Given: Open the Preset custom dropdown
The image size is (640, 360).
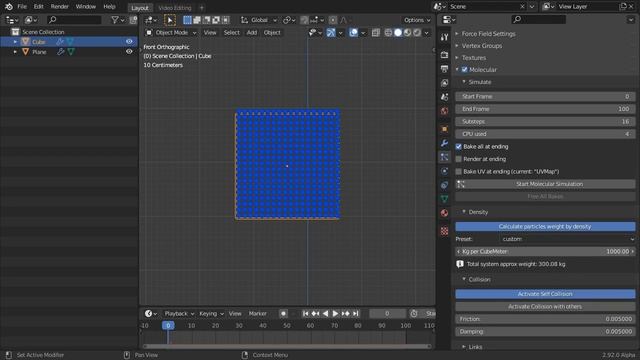Looking at the screenshot, I should [x=567, y=239].
